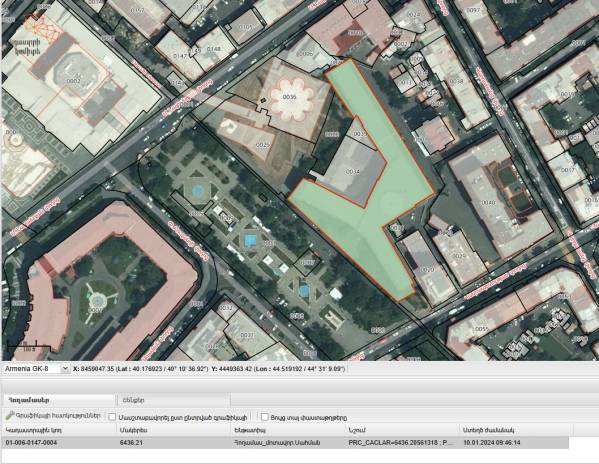The image size is (599, 464).
Task: Click the wrench graphic properties icon
Action: 10,415
